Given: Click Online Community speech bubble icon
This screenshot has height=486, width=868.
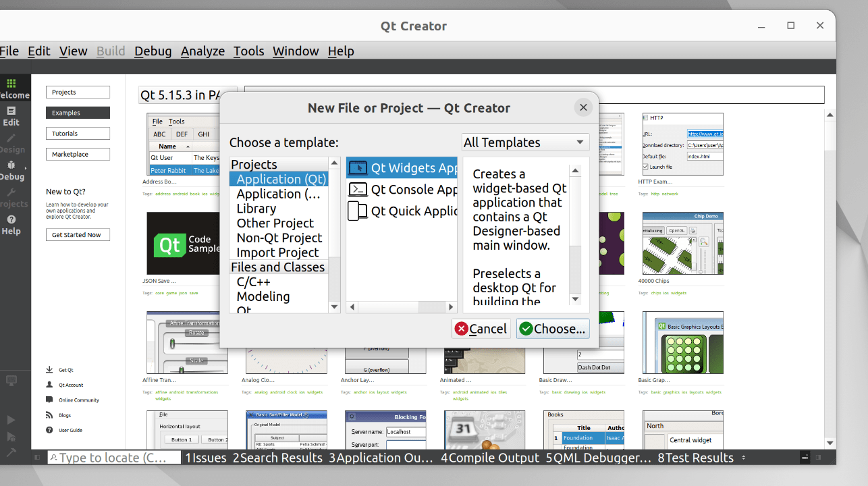Looking at the screenshot, I should click(x=49, y=400).
